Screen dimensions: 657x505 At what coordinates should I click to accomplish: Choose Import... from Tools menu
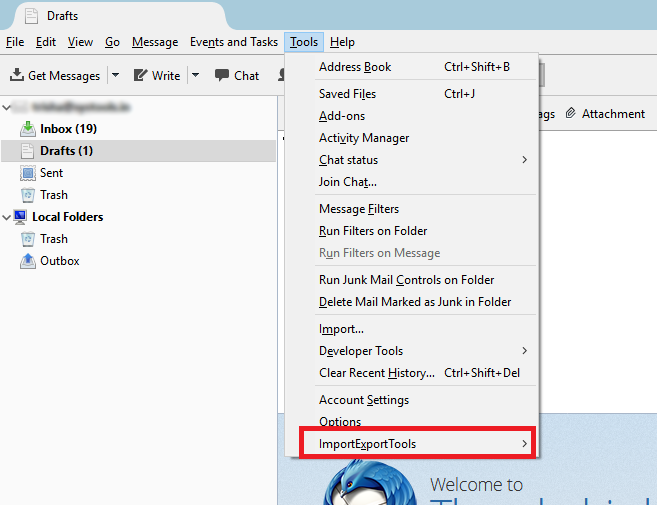pyautogui.click(x=411, y=329)
